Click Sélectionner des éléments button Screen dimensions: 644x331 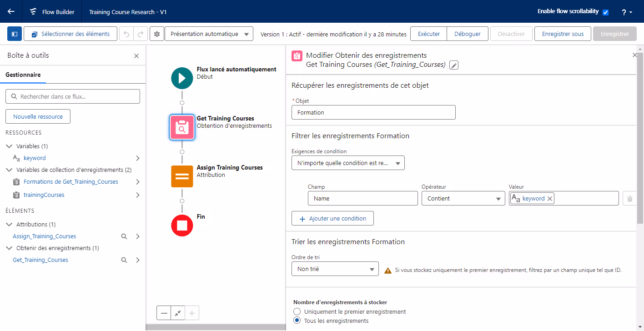point(70,34)
